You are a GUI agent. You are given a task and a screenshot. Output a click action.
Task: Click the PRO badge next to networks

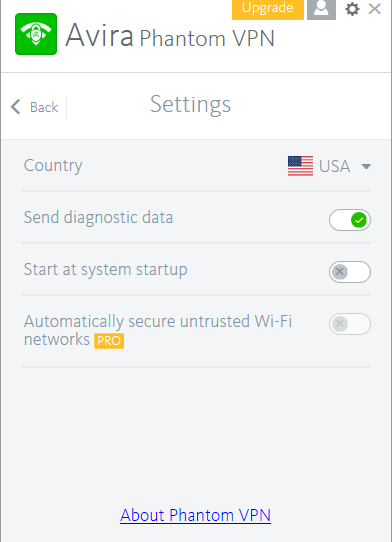tap(109, 341)
